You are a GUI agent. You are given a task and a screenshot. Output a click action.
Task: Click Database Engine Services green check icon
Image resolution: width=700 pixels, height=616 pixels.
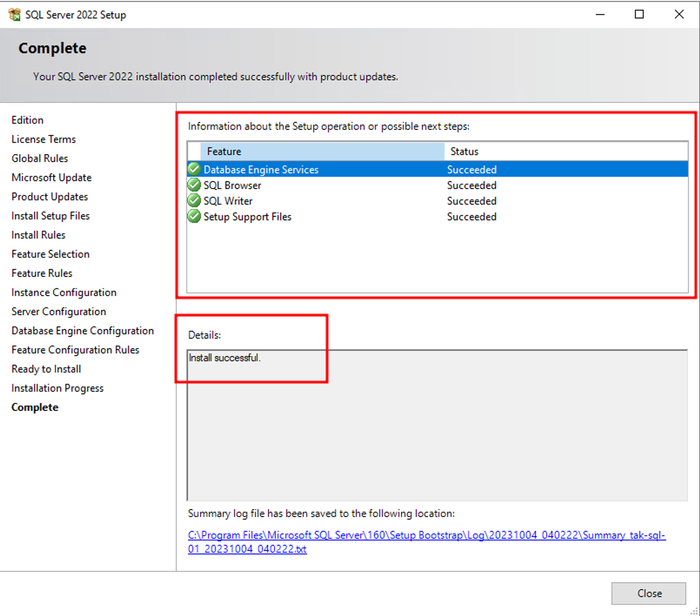[194, 169]
